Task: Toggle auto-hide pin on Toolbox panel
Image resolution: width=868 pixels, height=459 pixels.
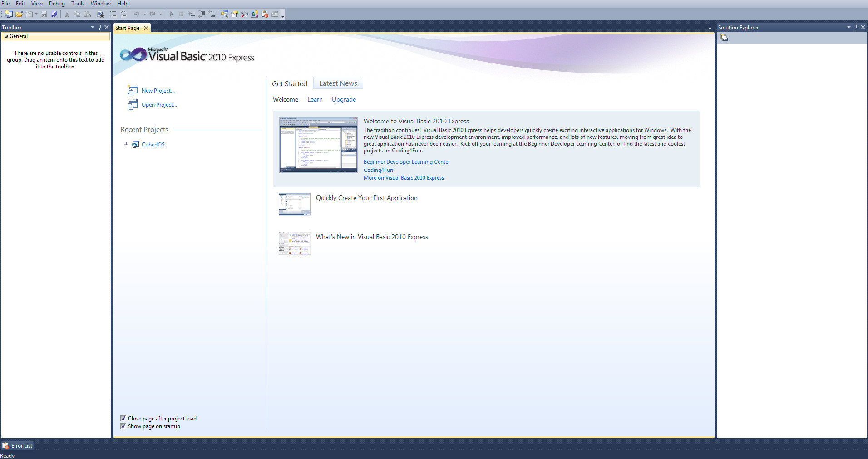Action: point(99,27)
